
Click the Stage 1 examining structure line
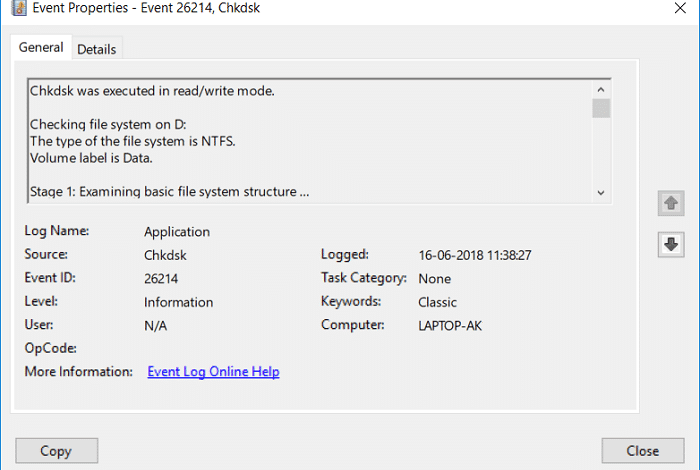point(170,191)
